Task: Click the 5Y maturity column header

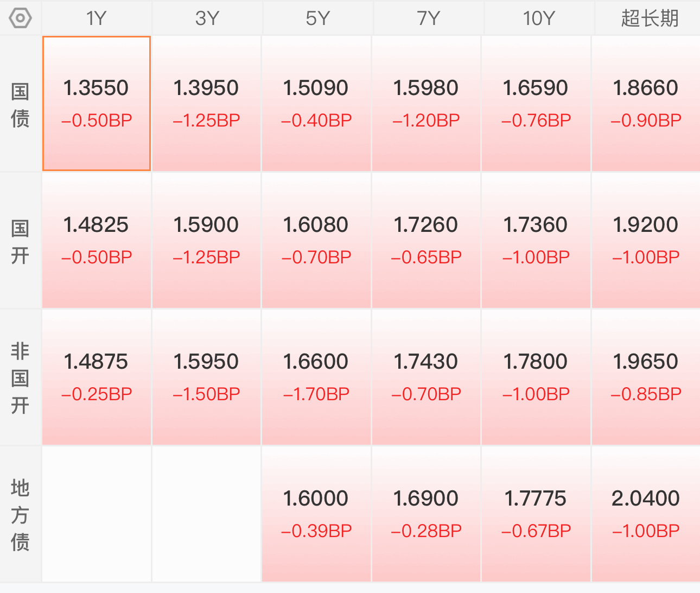Action: pyautogui.click(x=317, y=18)
